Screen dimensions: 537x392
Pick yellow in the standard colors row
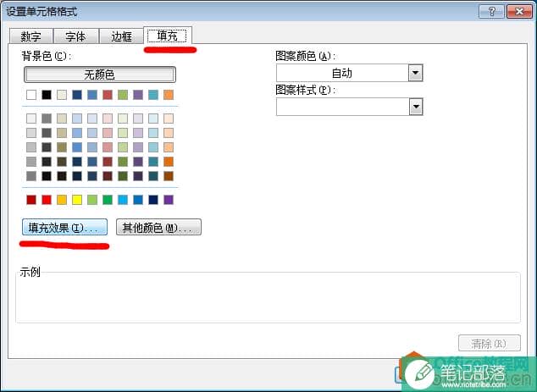tap(77, 200)
